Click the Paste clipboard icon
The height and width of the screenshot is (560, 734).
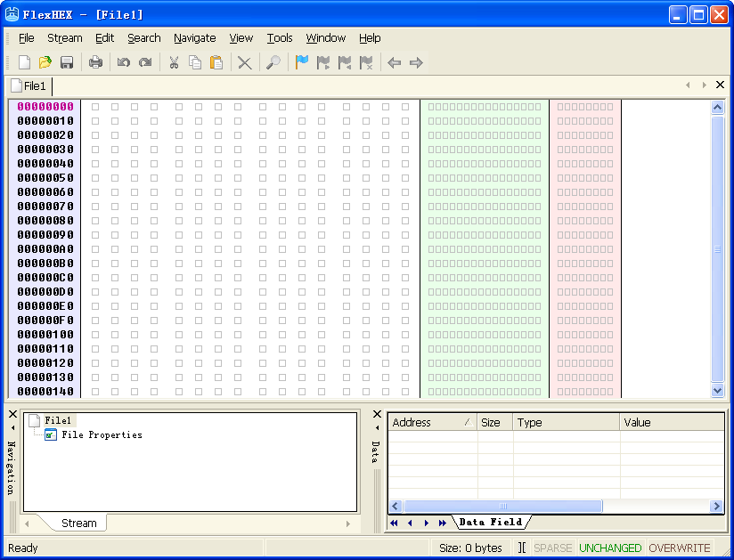216,62
